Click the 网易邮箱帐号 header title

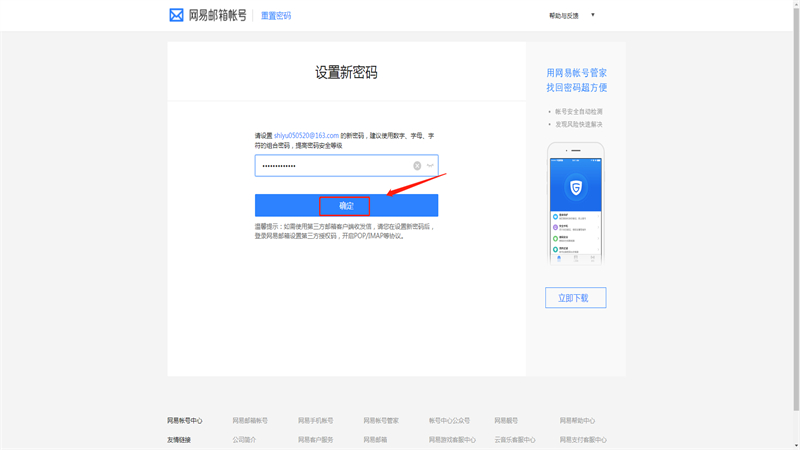pyautogui.click(x=217, y=15)
